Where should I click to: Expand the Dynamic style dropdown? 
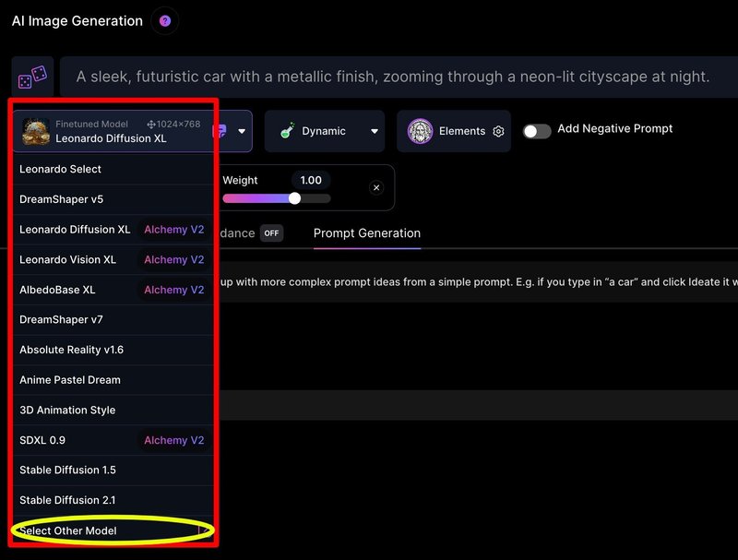click(375, 131)
